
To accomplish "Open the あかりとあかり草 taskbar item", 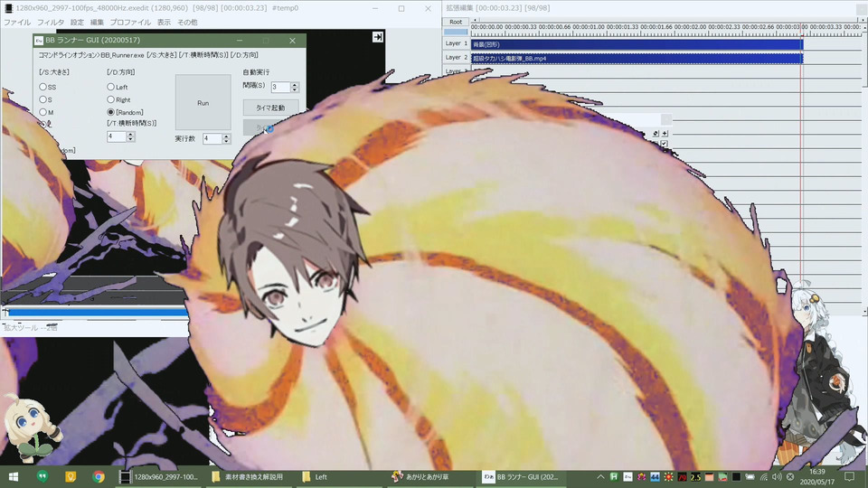I will click(x=429, y=476).
